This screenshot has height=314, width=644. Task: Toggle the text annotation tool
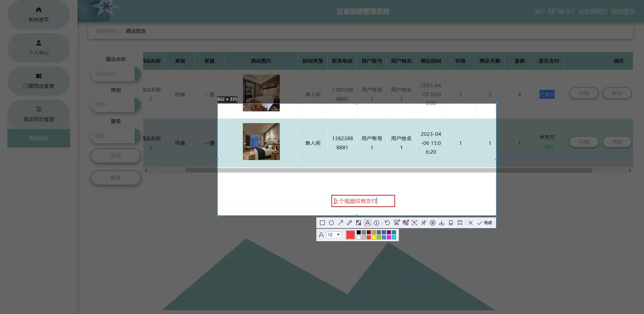coord(368,223)
